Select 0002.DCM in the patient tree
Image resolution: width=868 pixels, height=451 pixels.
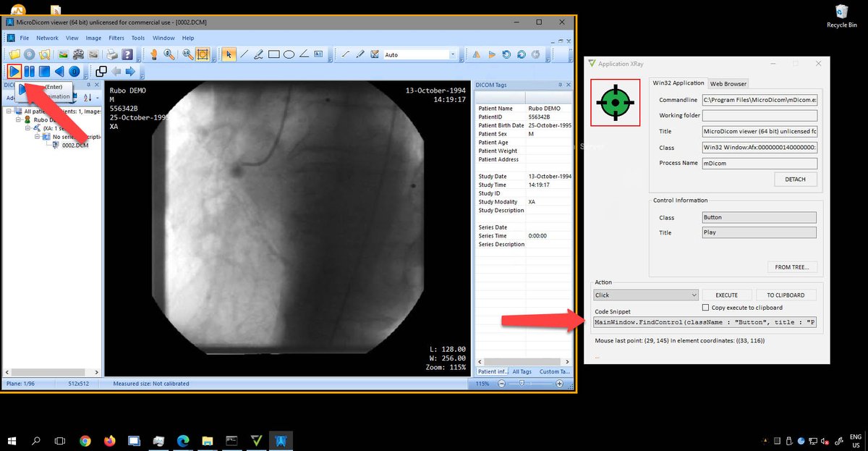point(75,145)
